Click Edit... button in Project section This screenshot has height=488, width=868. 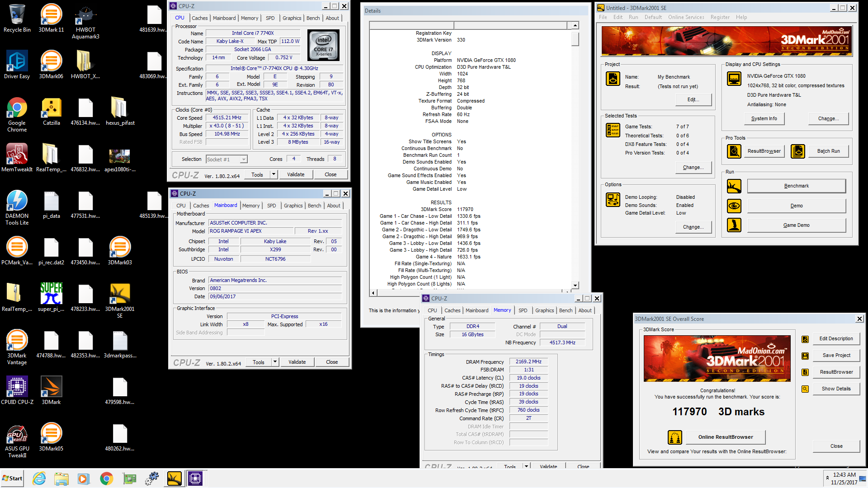[693, 99]
